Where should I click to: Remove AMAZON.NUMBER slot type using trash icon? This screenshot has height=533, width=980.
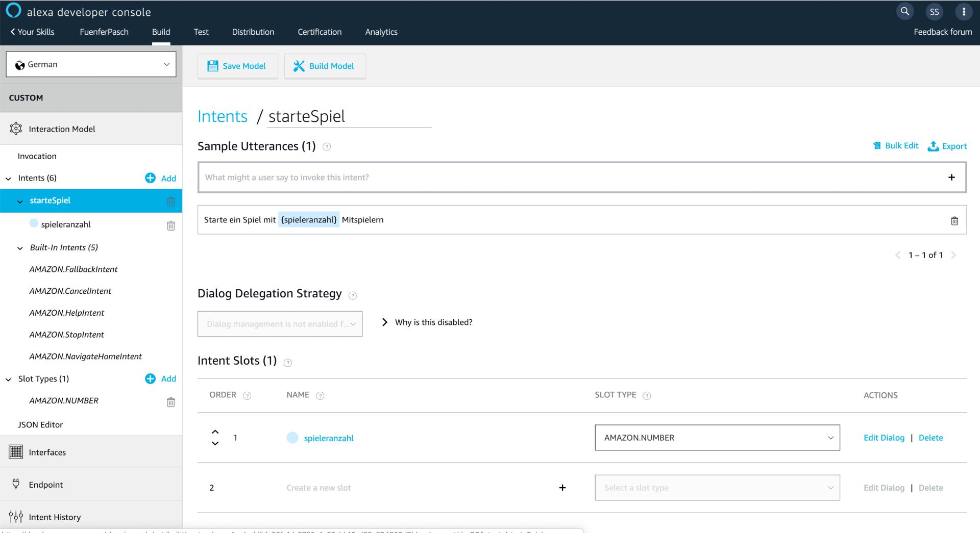(171, 402)
